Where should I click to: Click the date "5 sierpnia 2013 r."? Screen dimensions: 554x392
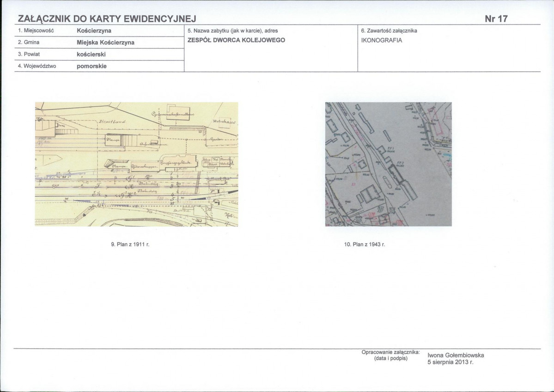click(x=451, y=362)
